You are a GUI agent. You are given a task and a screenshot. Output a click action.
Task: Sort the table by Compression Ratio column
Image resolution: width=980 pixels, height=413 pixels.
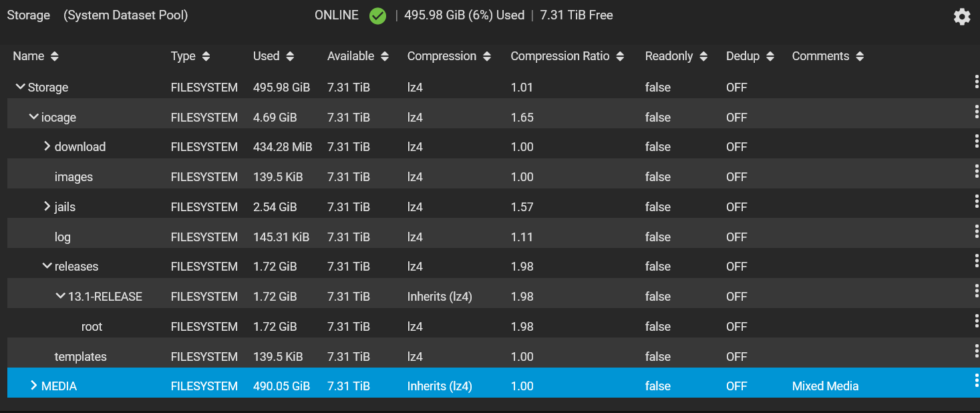(x=620, y=57)
